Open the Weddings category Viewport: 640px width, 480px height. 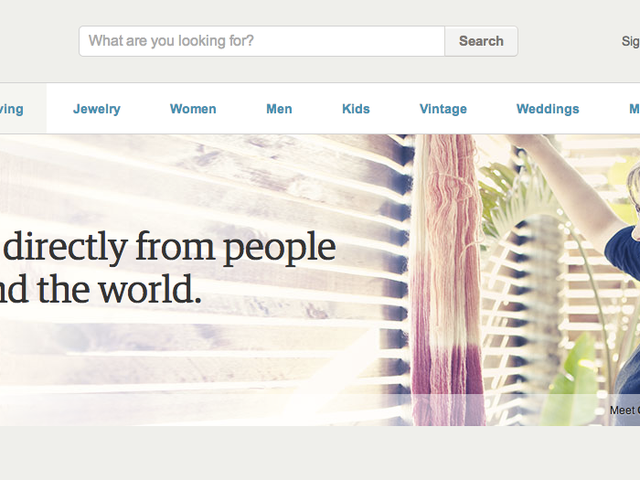click(548, 109)
